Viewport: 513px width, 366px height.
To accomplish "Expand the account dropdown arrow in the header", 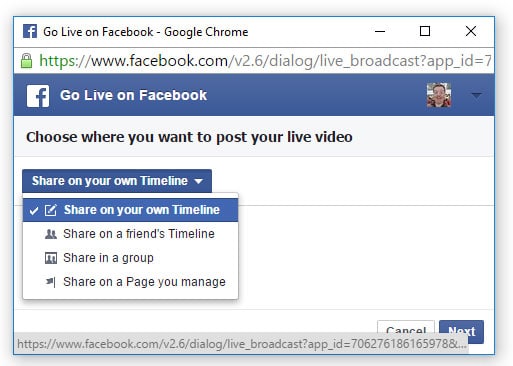I will point(477,96).
